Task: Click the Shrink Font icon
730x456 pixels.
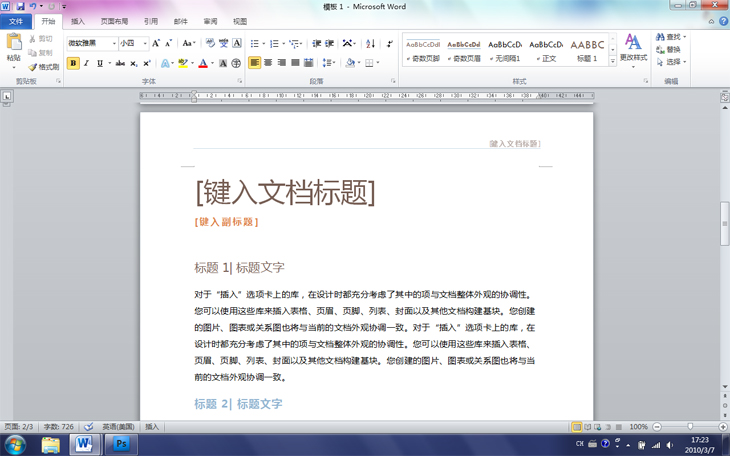Action: point(169,43)
